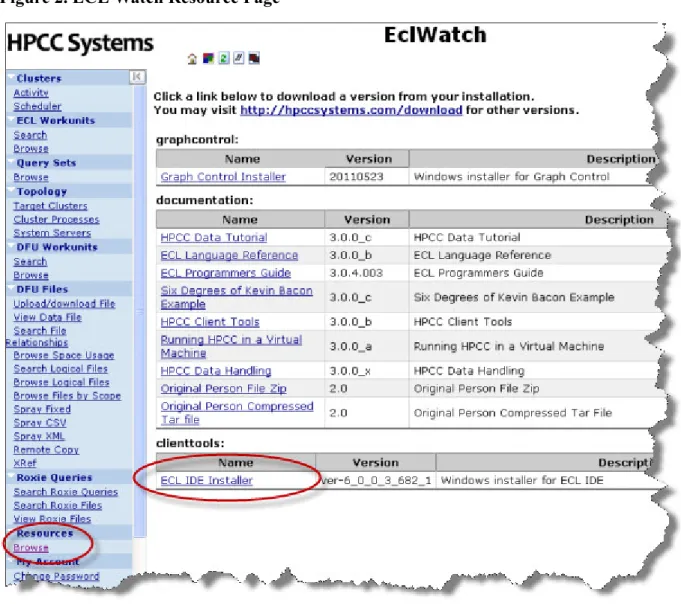Open Search Roxie Queries link

coord(66,492)
